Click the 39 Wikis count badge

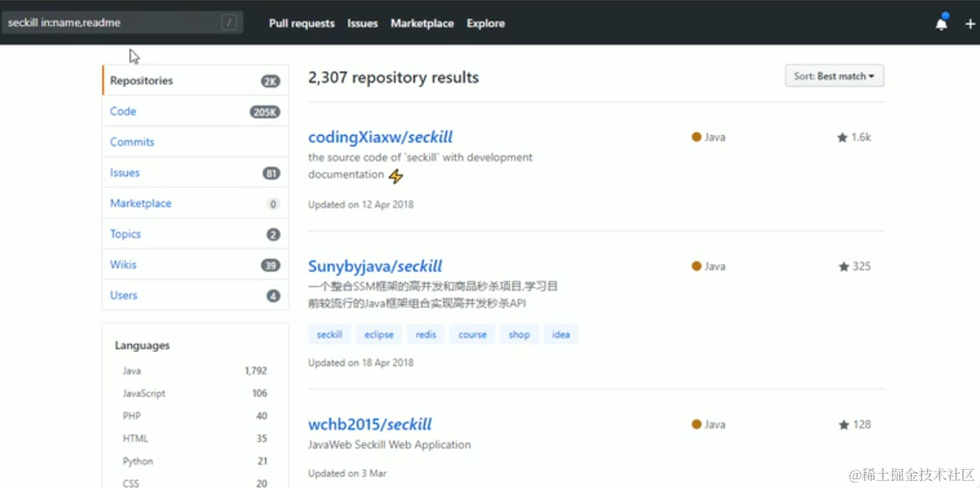point(271,265)
